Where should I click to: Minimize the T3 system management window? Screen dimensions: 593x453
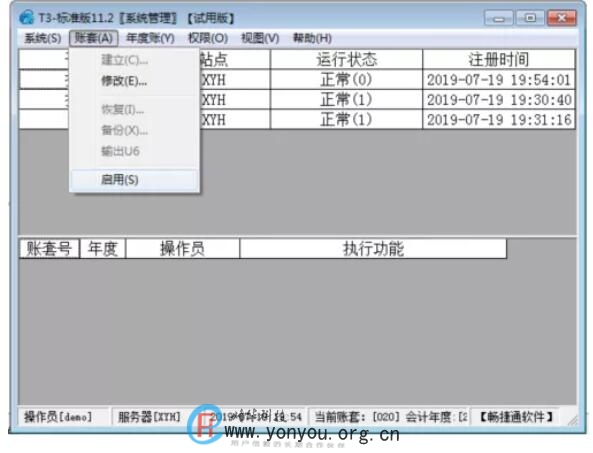click(x=499, y=18)
